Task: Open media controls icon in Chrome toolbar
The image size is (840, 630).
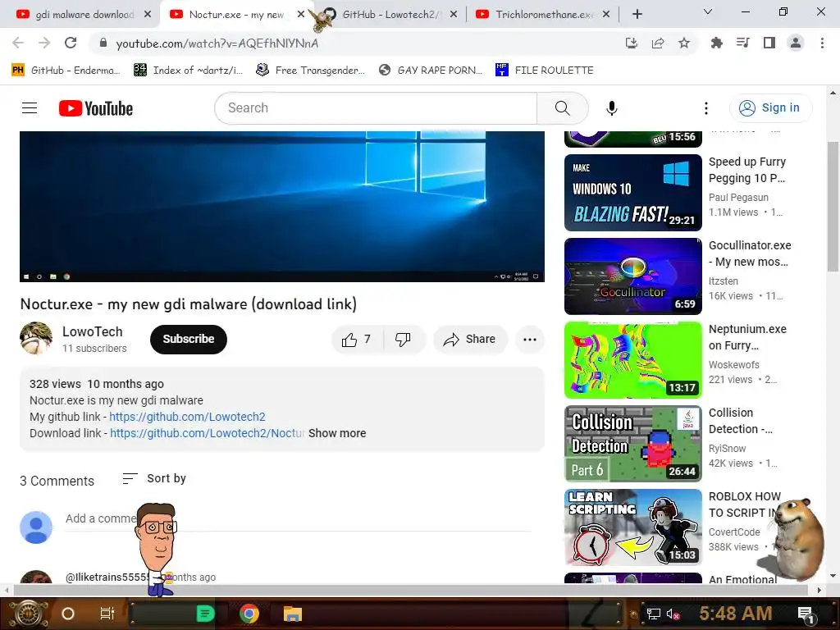Action: (x=742, y=43)
